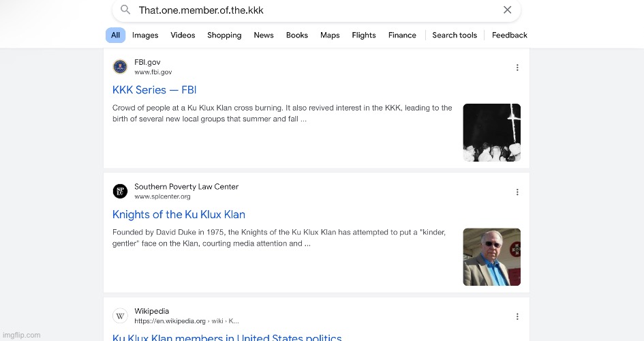Click the SPLC logo favicon
Image resolution: width=644 pixels, height=341 pixels.
(x=121, y=191)
